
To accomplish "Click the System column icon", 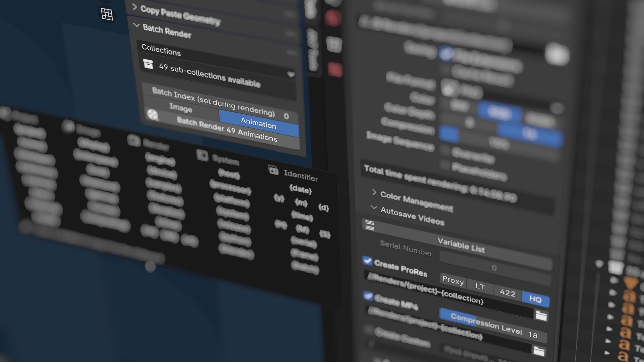I will click(x=202, y=155).
